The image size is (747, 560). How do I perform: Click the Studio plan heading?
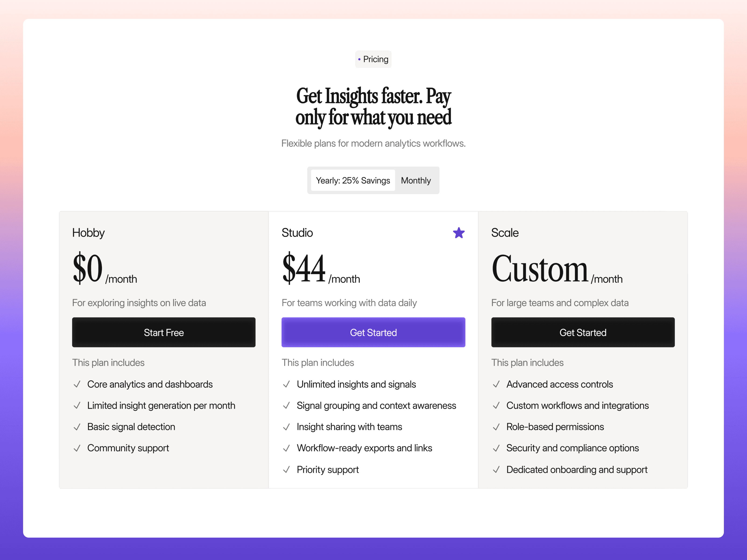297,233
